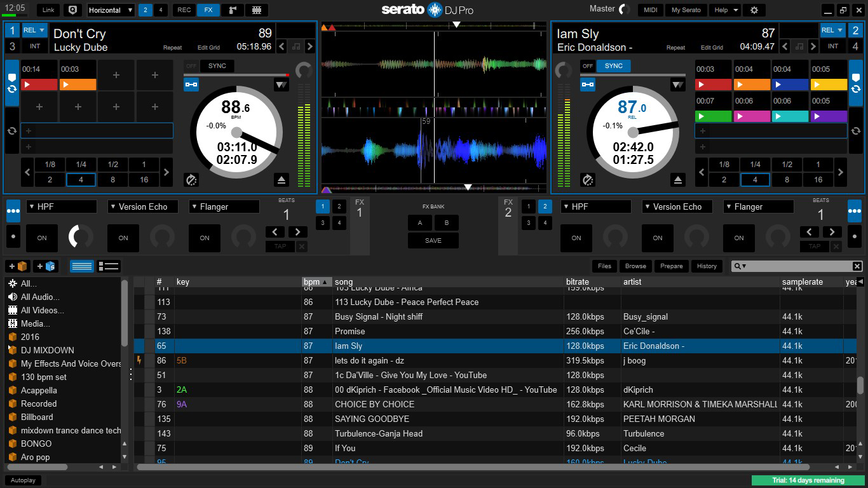Viewport: 868px width, 488px height.
Task: Open the Files panel
Action: click(604, 266)
